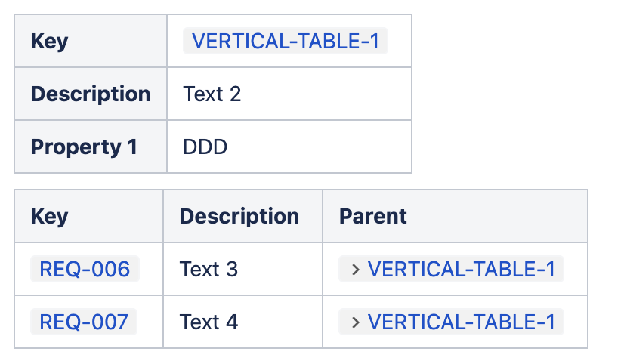Expand the chevron in the REQ-007 row
Viewport: 624px width, 364px height.
(x=354, y=322)
